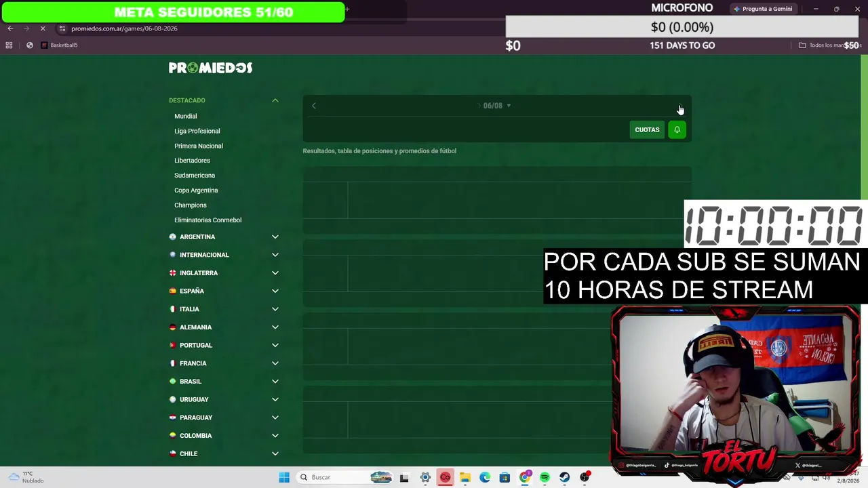
Task: Switch to Chrome in the taskbar
Action: coord(525,477)
